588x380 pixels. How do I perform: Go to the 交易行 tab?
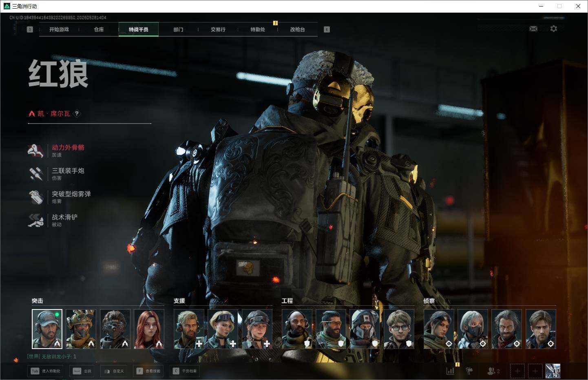pyautogui.click(x=218, y=29)
